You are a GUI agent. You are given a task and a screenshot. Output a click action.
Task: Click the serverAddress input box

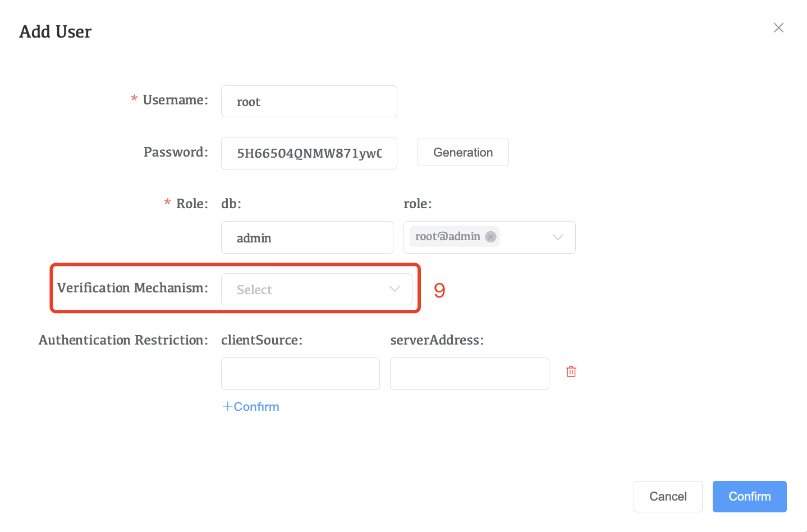[x=469, y=374]
